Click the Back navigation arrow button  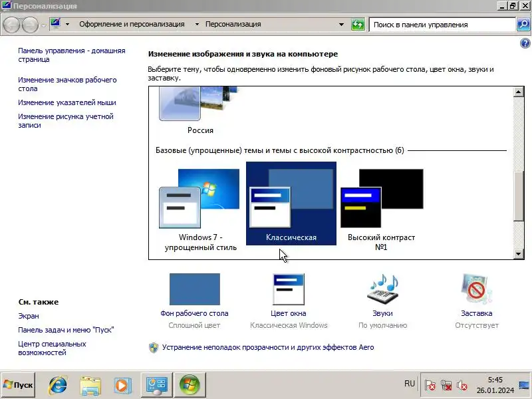[11, 25]
